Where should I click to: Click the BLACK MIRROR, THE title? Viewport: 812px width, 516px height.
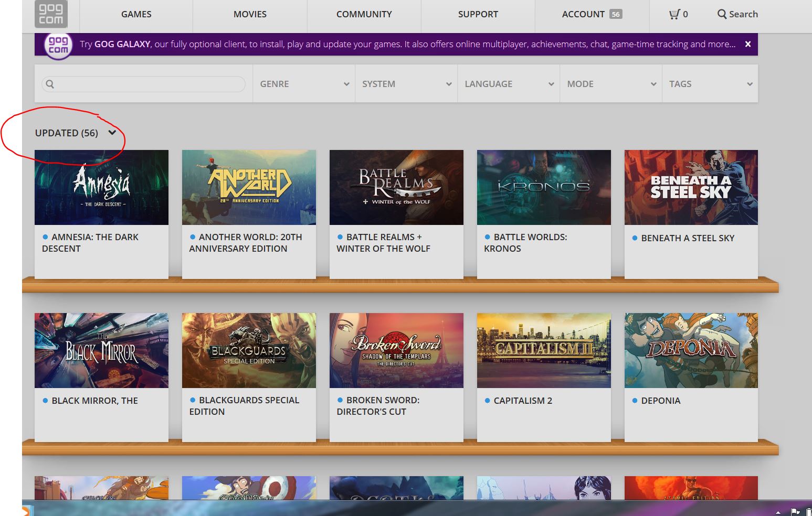point(94,401)
